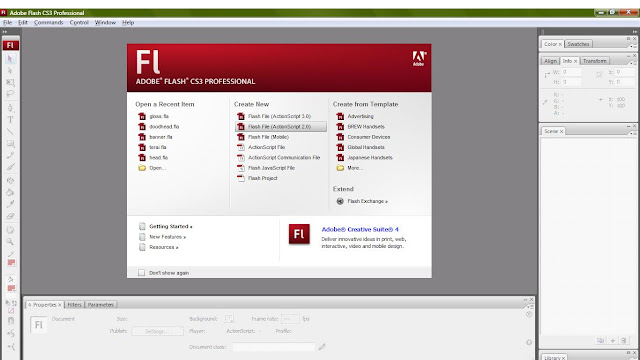The image size is (640, 360).
Task: Switch to the Swatches tab
Action: click(578, 44)
